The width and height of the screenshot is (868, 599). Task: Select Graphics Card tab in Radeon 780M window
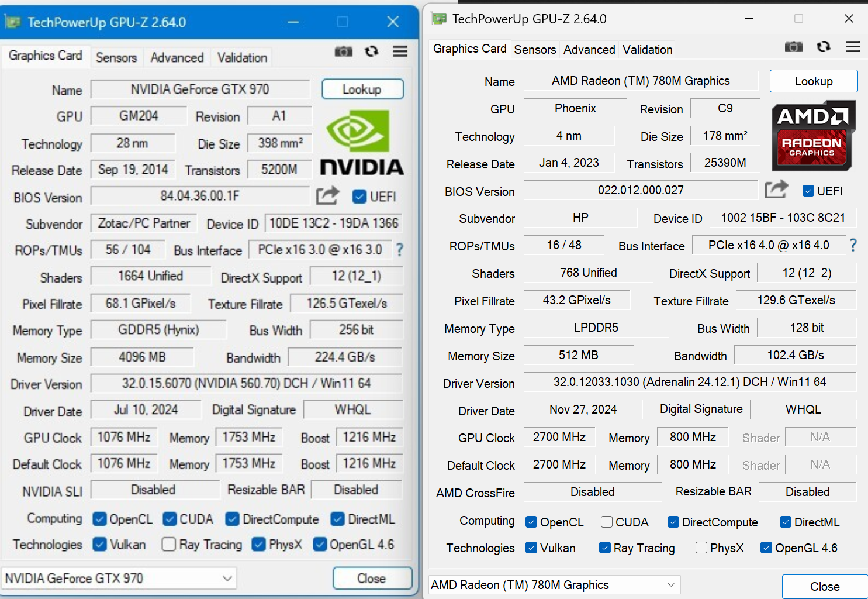click(470, 49)
